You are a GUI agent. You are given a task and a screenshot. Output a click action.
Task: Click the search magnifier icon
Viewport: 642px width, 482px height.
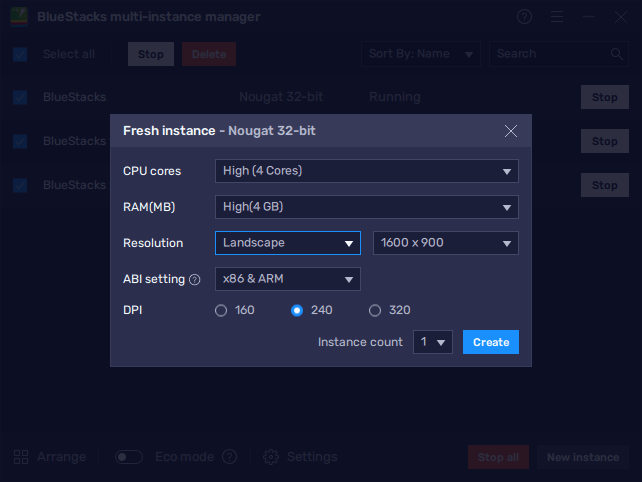(x=617, y=54)
